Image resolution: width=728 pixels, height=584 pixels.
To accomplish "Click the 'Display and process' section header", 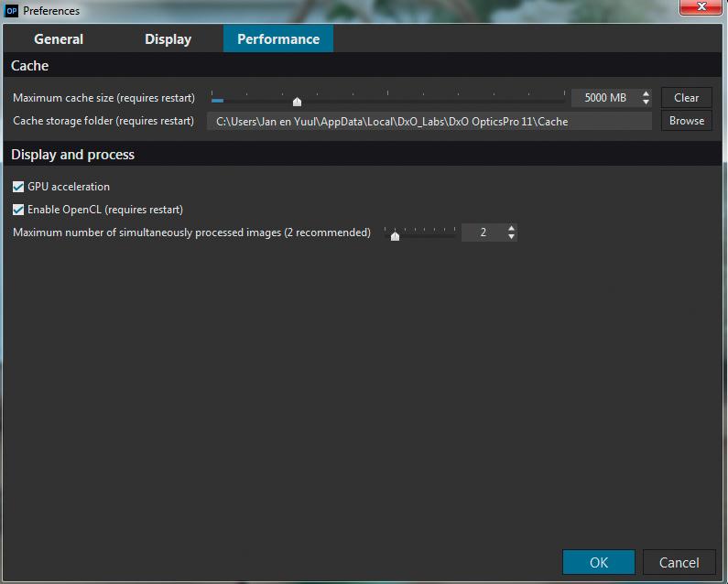I will pyautogui.click(x=73, y=155).
